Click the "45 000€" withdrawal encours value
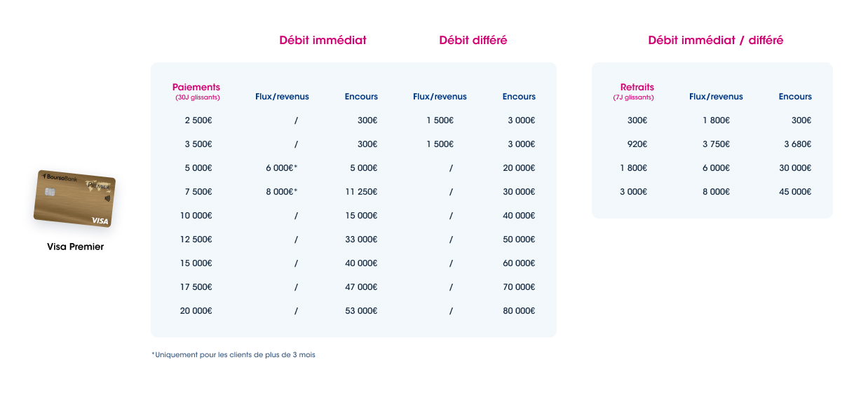This screenshot has height=395, width=868. [794, 192]
